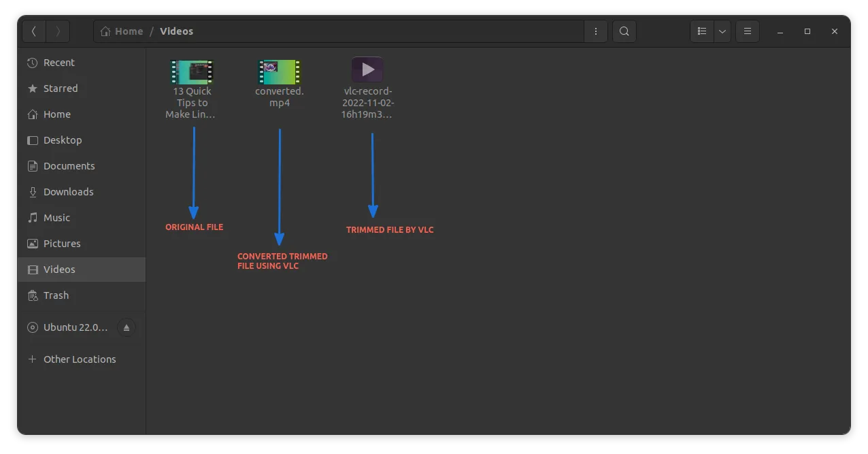Open Starred in the sidebar

tap(60, 88)
